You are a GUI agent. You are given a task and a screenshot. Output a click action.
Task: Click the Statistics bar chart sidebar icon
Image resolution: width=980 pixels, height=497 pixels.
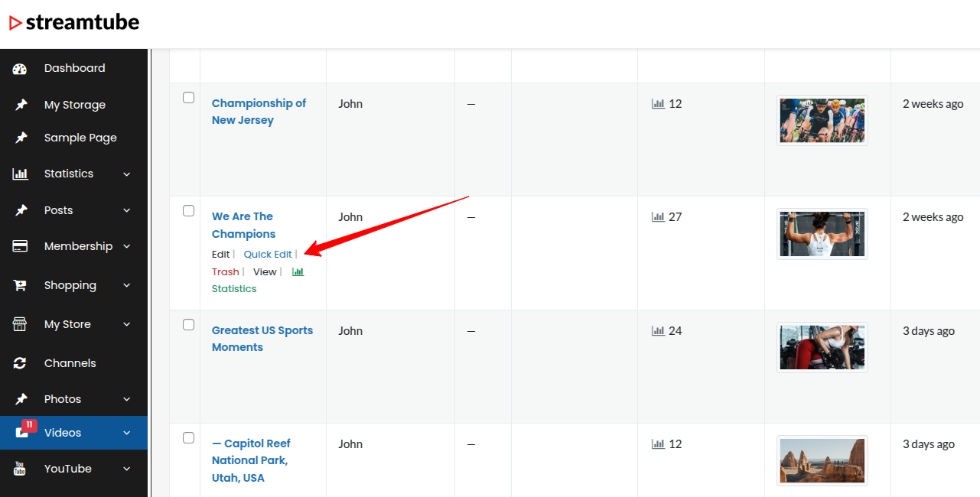(20, 174)
